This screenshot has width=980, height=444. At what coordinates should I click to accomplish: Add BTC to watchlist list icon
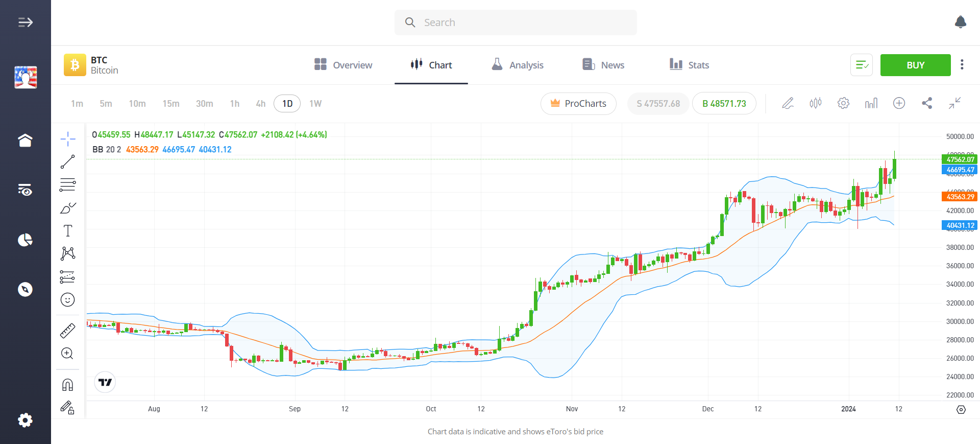click(862, 65)
